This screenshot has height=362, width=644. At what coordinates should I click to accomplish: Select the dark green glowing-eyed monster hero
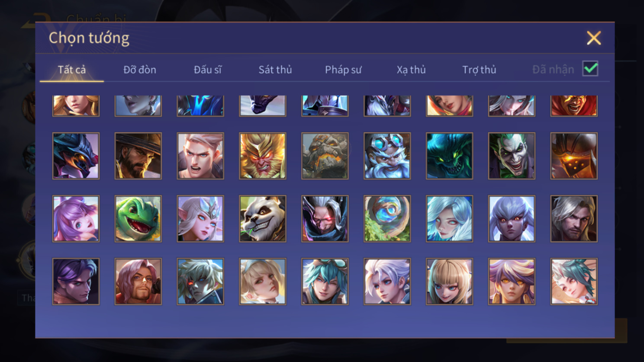coord(449,156)
